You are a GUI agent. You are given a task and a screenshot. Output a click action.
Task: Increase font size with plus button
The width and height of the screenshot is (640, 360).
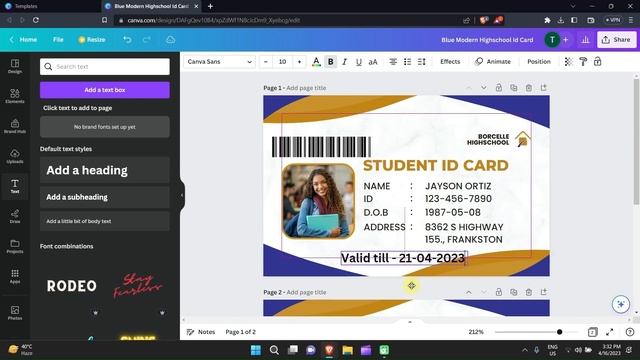tap(299, 62)
